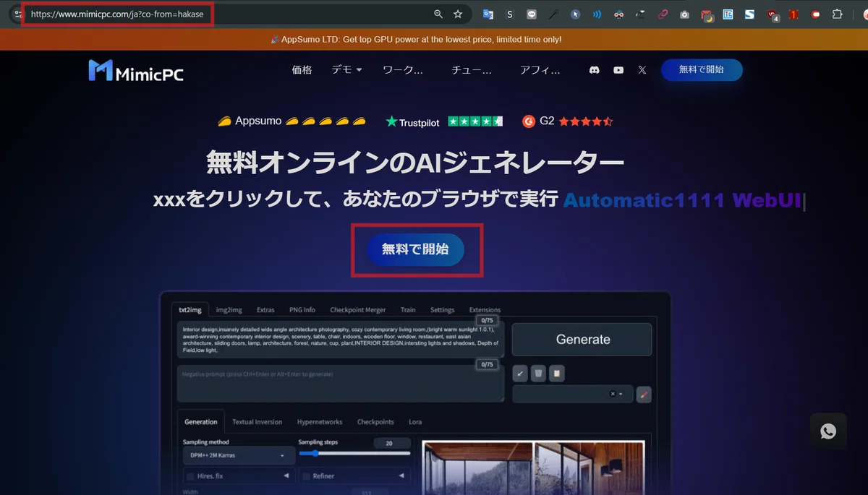868x495 pixels.
Task: Select the txt2img tab
Action: point(191,310)
